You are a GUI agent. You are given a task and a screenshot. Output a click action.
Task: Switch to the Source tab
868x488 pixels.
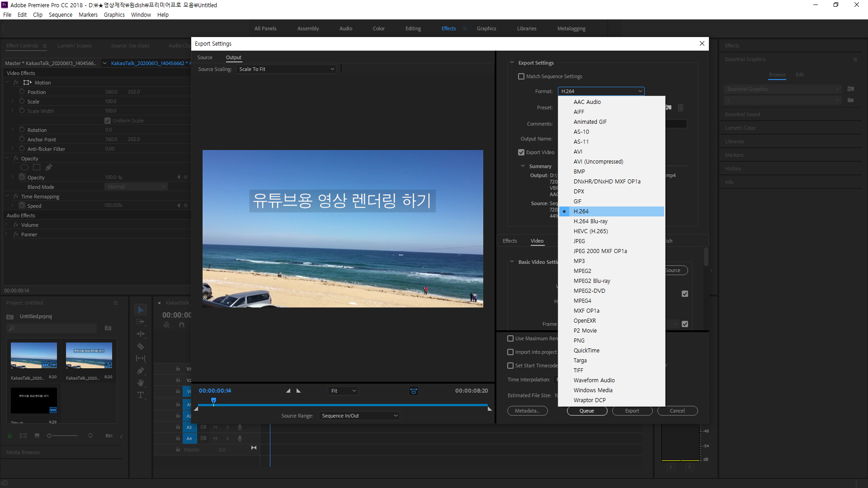tap(205, 57)
